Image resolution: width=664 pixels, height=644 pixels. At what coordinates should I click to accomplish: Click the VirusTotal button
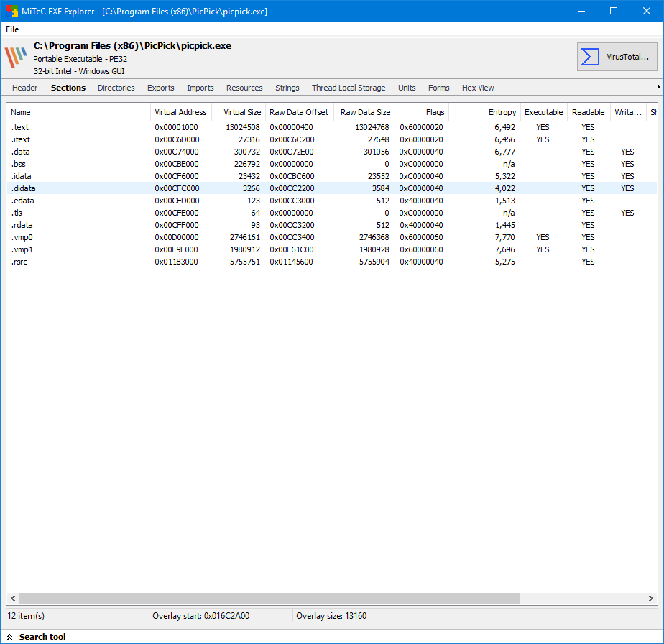[617, 57]
